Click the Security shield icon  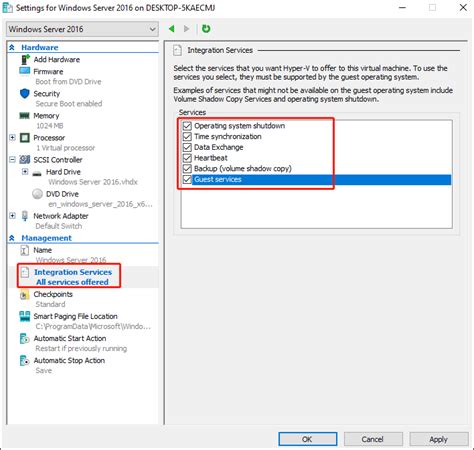[25, 94]
